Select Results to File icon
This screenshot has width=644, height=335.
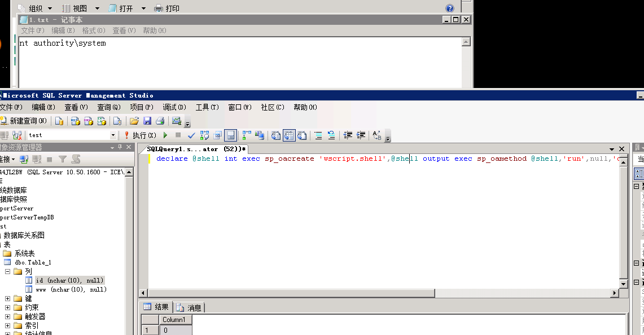click(x=303, y=135)
